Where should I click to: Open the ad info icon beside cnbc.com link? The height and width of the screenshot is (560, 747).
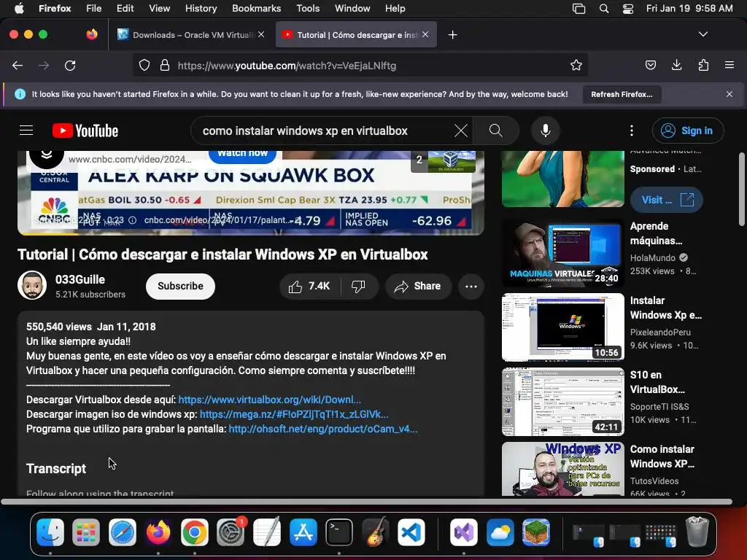click(133, 220)
